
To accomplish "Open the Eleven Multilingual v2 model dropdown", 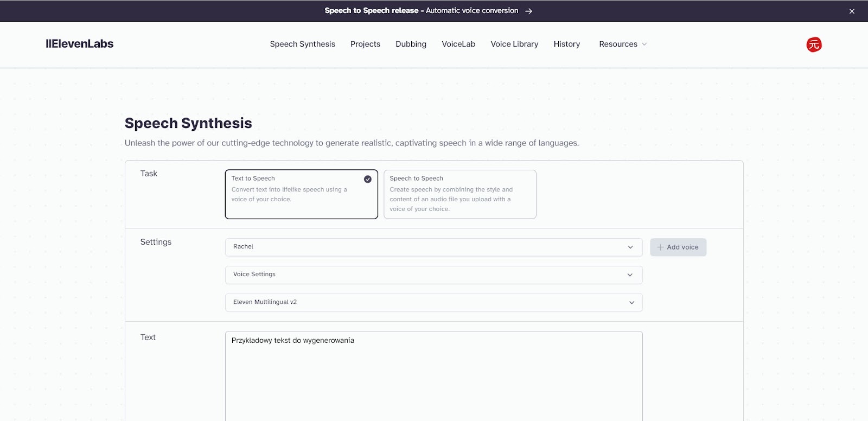I will point(434,302).
